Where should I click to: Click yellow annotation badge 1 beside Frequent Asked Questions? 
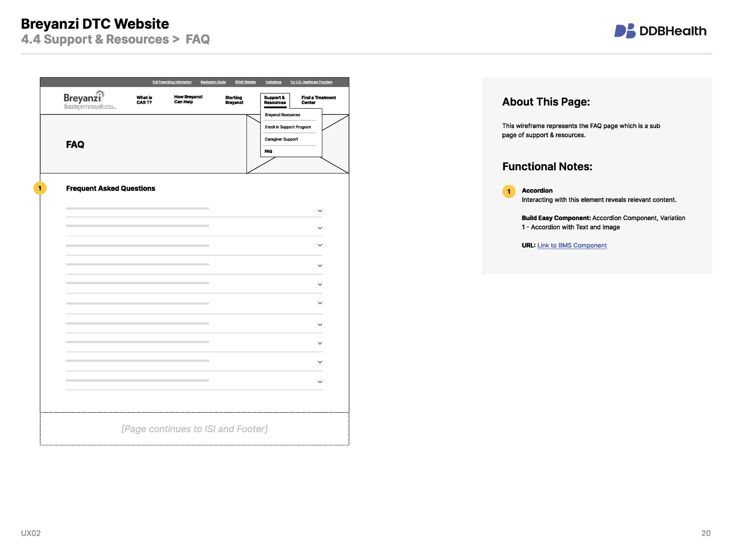(x=40, y=188)
